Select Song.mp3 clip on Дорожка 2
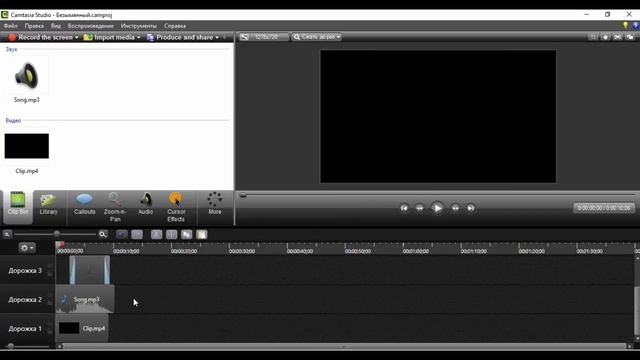The height and width of the screenshot is (360, 640). coord(85,300)
